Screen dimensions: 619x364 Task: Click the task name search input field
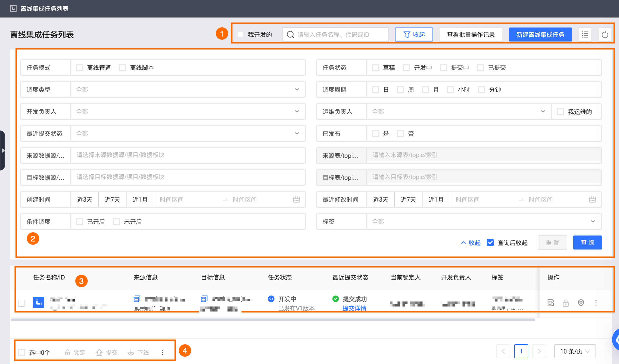coord(335,34)
